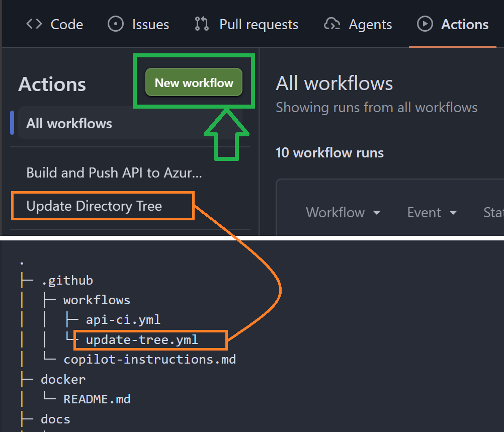Click the Agents cloud icon
This screenshot has height=432, width=504.
[x=331, y=24]
